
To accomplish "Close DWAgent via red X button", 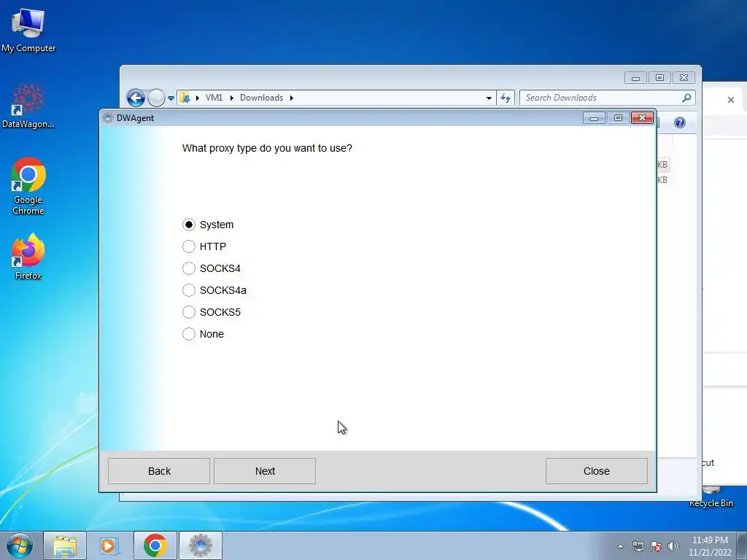I will 642,118.
